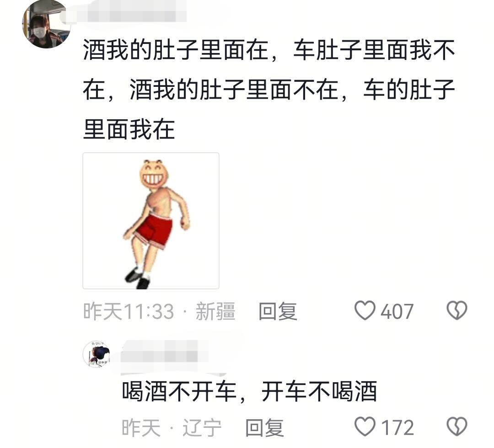Open the reply author's small round avatar
Screen dimensions: 494x448
click(x=97, y=354)
